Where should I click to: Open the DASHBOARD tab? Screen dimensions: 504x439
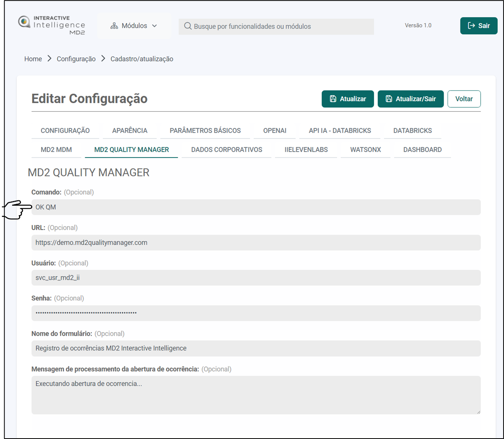pyautogui.click(x=422, y=150)
